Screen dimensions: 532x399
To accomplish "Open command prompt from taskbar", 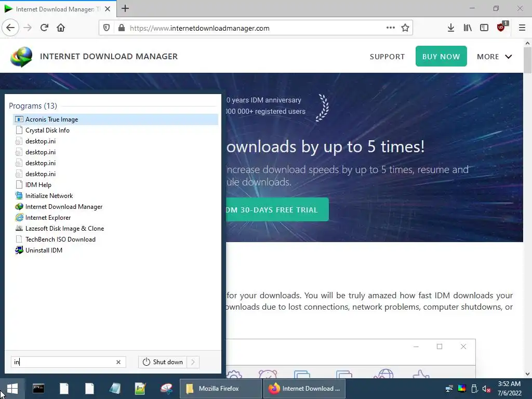I will [x=38, y=389].
